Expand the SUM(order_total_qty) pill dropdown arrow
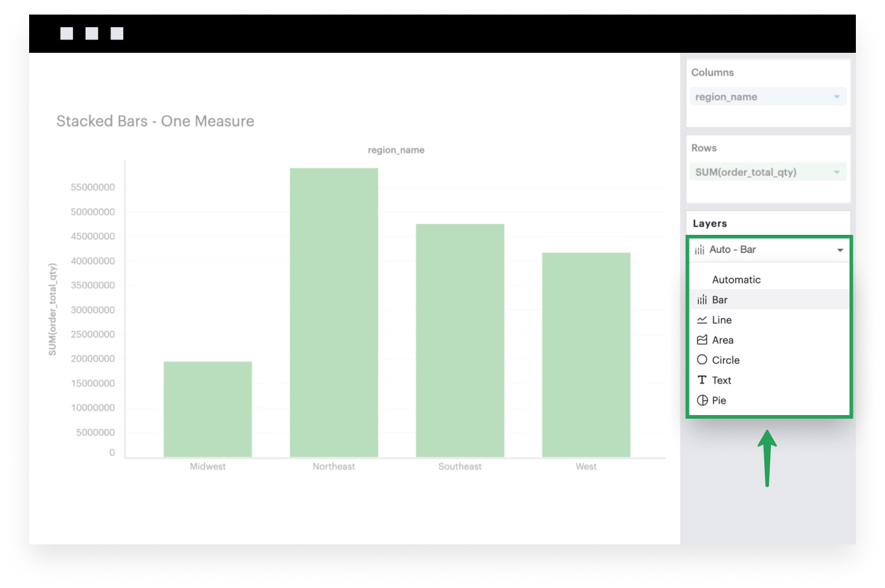This screenshot has width=885, height=588. click(x=836, y=172)
